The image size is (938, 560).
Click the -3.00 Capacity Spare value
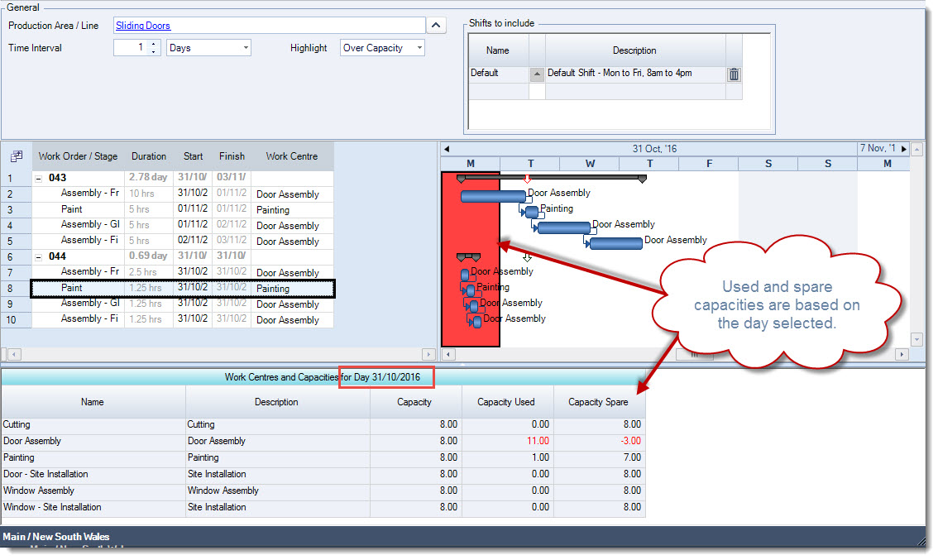coord(630,441)
